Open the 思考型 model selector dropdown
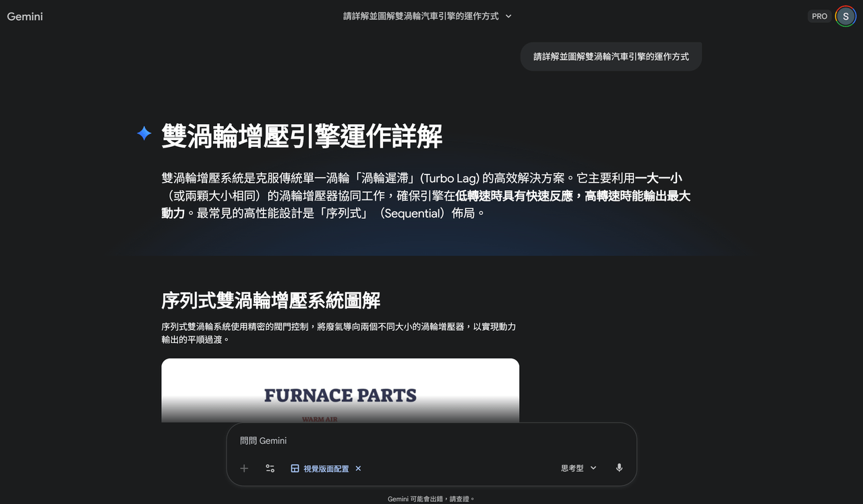863x504 pixels. 578,468
